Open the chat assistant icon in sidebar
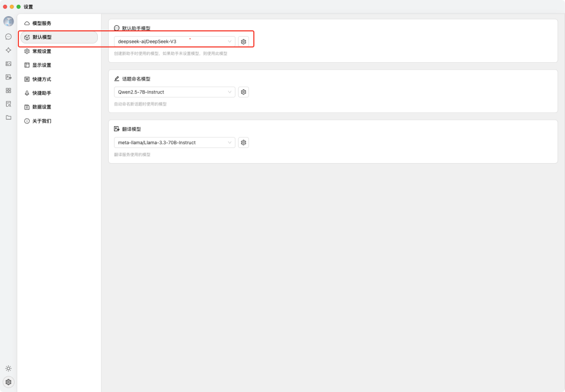Viewport: 565px width, 392px height. point(9,37)
